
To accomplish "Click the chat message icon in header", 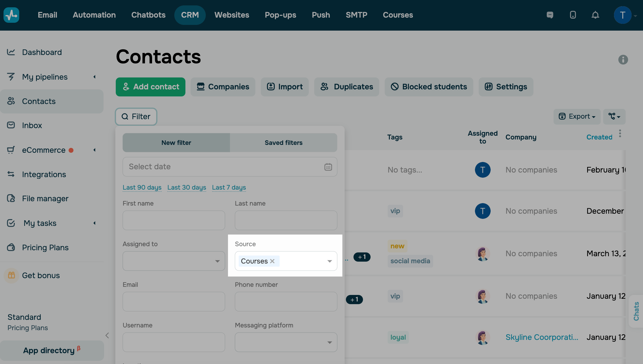I will pos(550,15).
